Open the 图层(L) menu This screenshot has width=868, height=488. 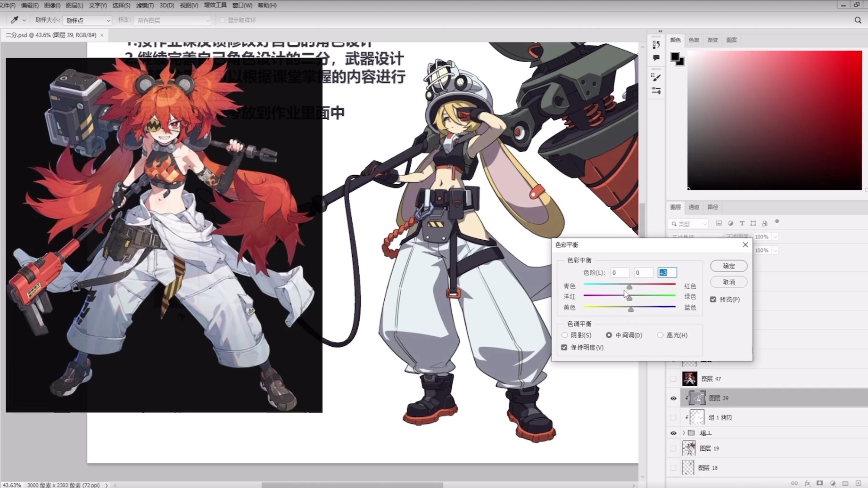74,5
